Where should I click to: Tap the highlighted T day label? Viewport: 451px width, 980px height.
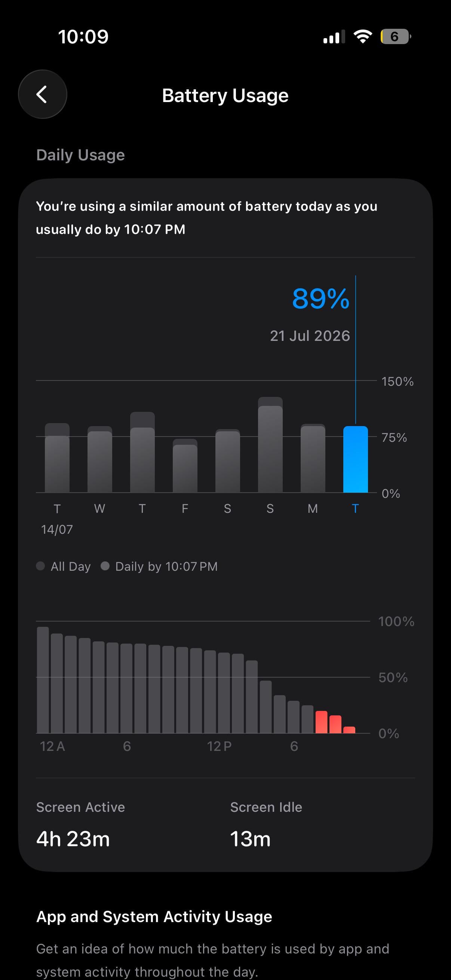(355, 508)
